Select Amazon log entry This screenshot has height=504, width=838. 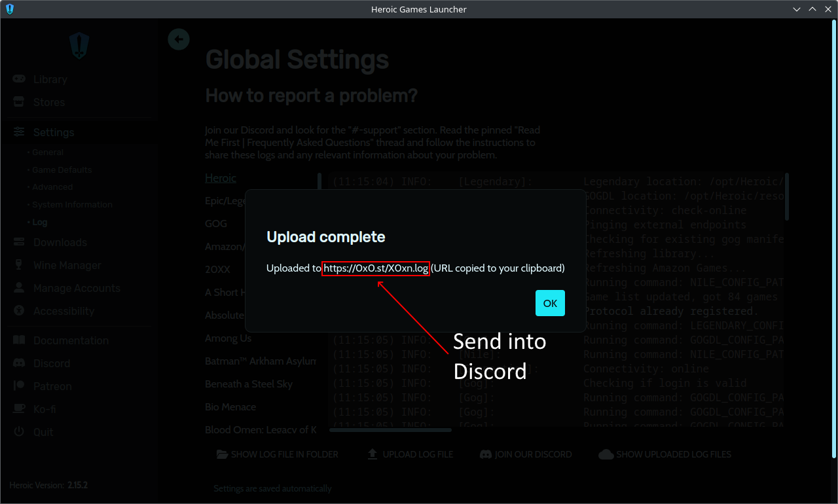(x=225, y=246)
